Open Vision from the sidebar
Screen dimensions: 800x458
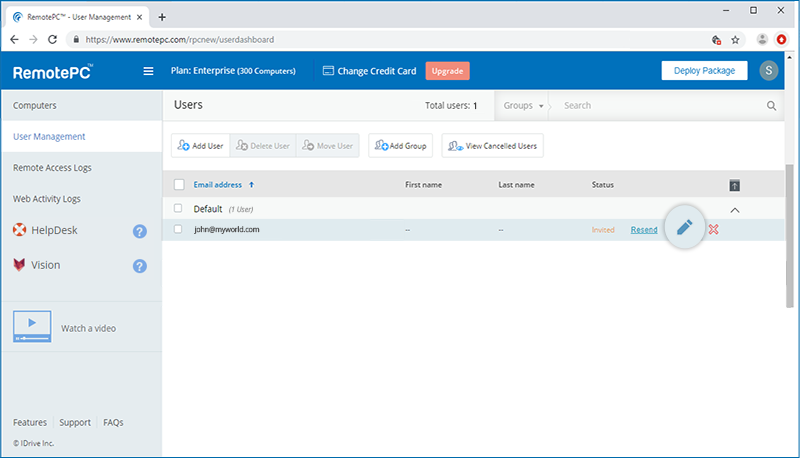pos(45,265)
